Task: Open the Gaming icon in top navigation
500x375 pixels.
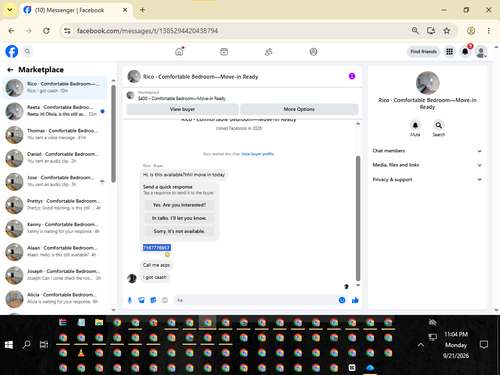Action: click(313, 52)
